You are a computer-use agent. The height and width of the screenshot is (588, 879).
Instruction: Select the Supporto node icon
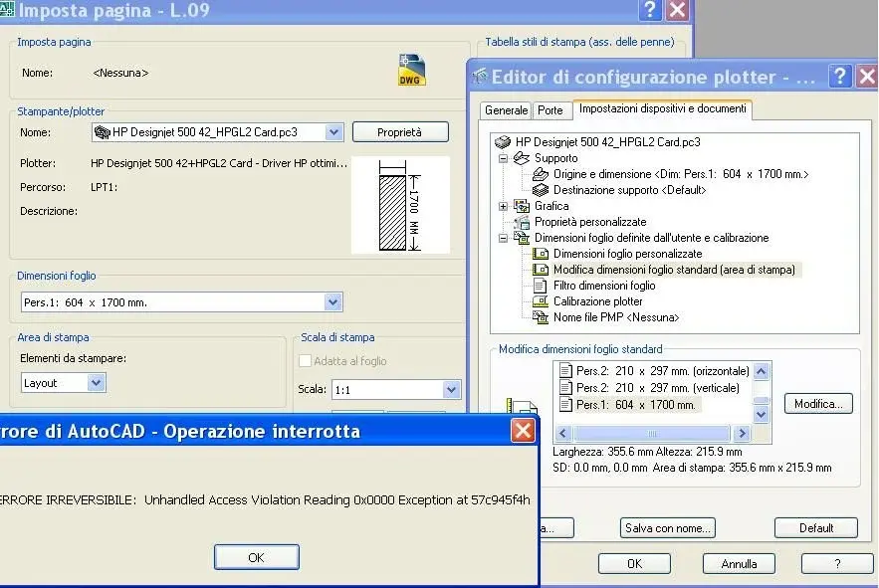click(522, 158)
